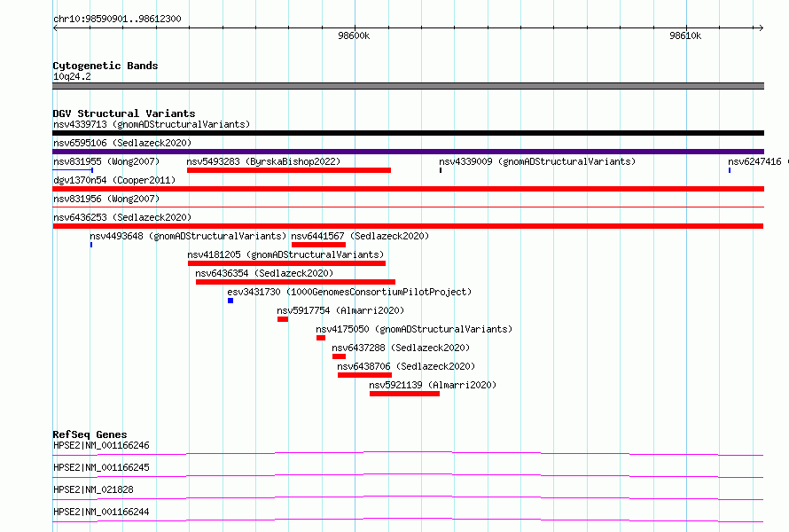Click the nsv4339713 black variant bar
Viewport: 789px width, 532px height.
(x=408, y=133)
